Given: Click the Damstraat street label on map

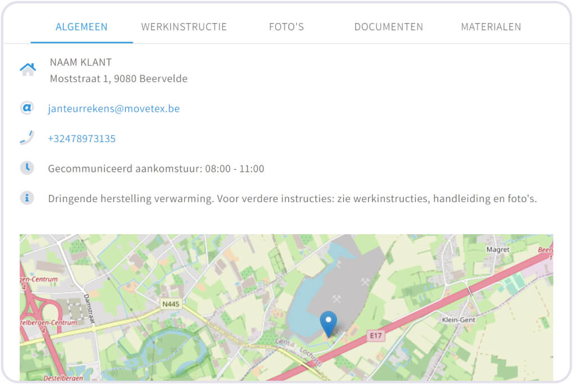Looking at the screenshot, I should [89, 309].
